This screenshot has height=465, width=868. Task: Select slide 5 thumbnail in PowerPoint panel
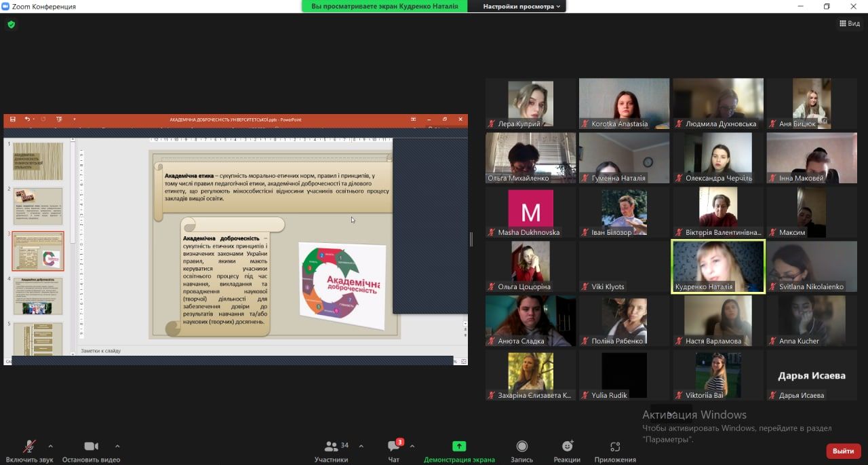[38, 338]
